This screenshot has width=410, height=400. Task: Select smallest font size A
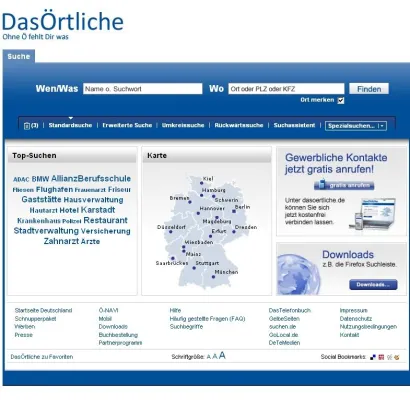209,357
